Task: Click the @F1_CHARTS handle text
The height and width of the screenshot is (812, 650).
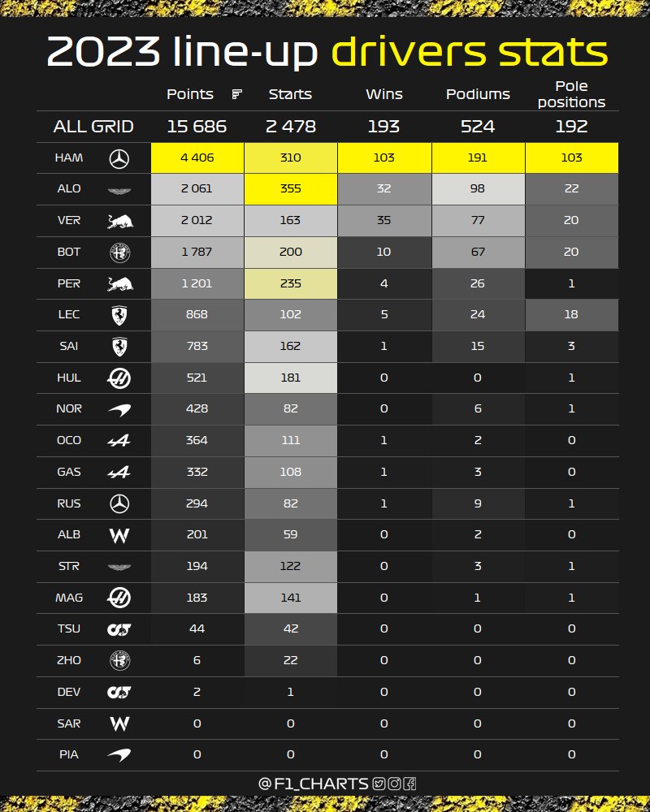Action: tap(313, 784)
